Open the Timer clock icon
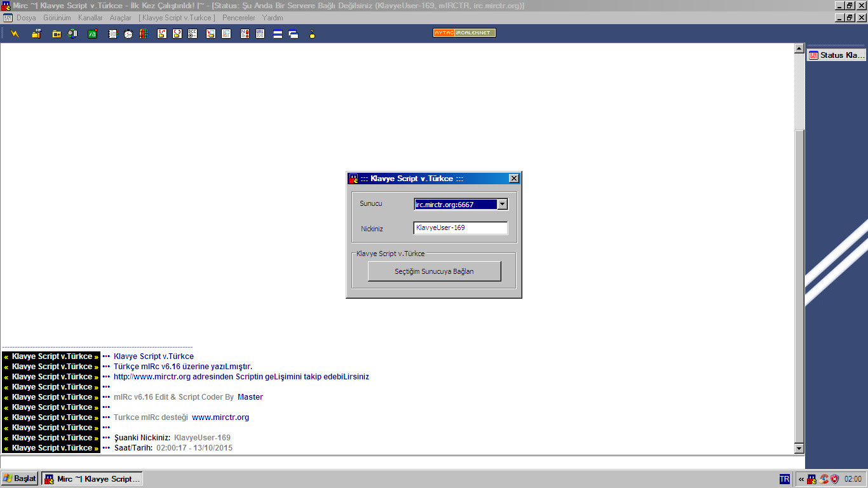 click(x=128, y=34)
